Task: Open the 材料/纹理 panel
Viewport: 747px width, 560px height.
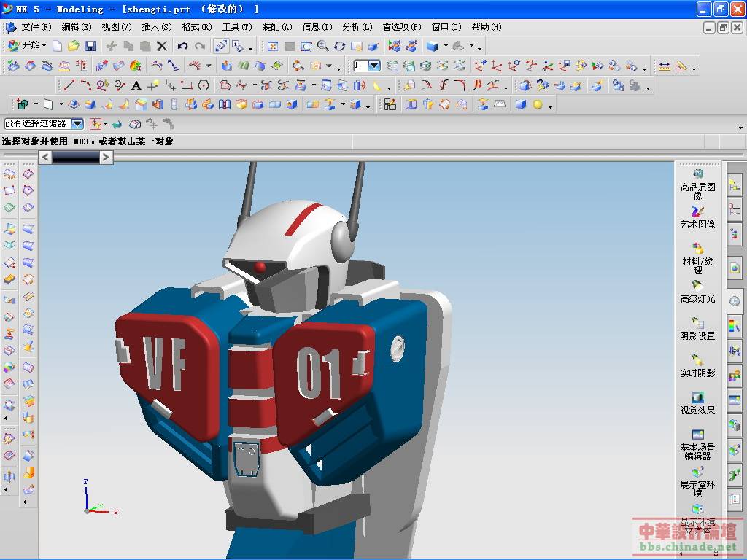Action: (x=698, y=259)
